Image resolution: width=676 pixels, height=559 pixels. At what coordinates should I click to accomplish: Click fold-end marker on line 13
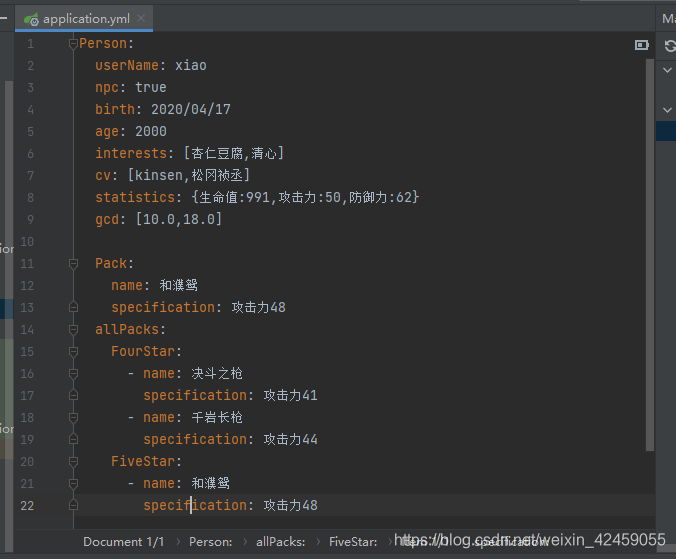(x=73, y=307)
